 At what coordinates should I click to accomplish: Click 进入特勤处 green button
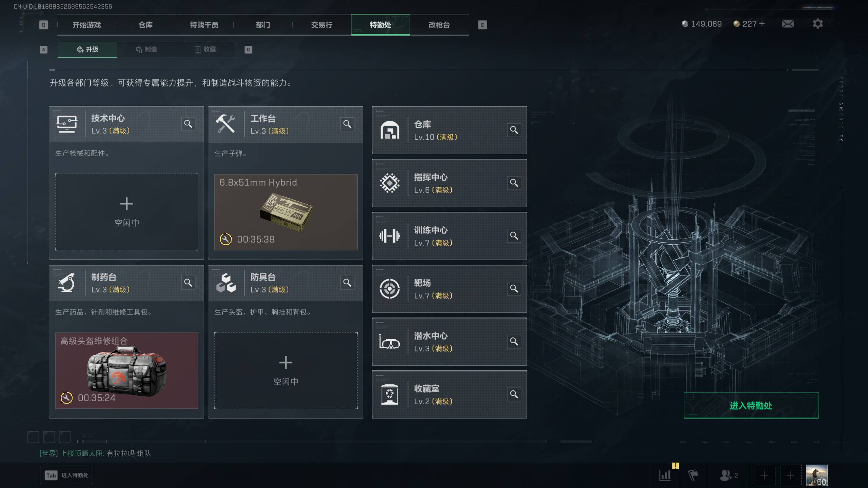point(751,405)
